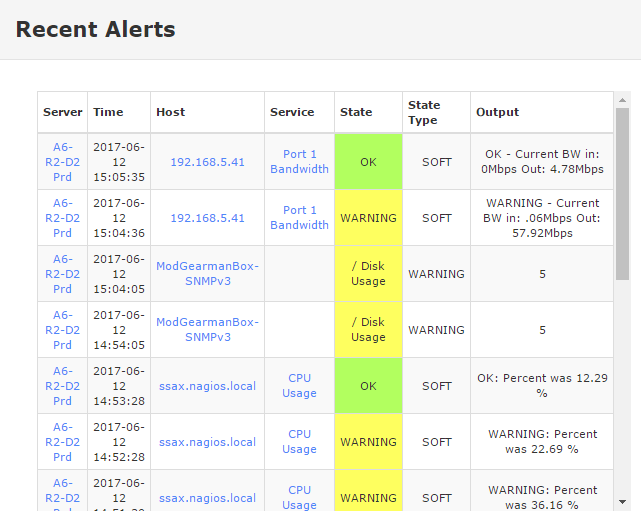The image size is (641, 519).
Task: Click the State Type column header
Action: pos(424,112)
